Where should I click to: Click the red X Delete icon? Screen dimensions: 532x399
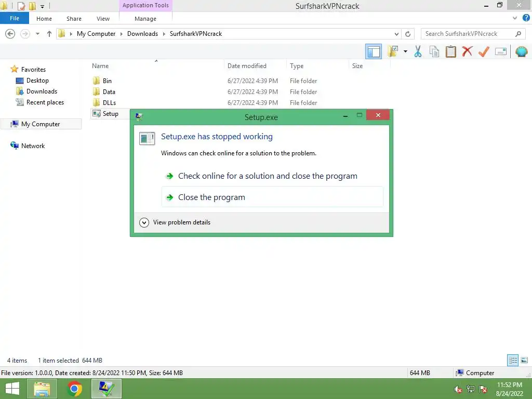click(x=467, y=51)
